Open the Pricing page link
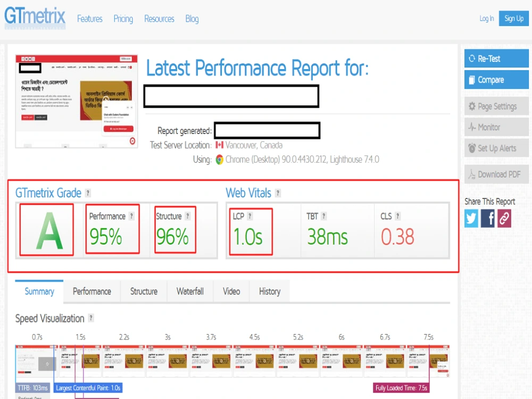The width and height of the screenshot is (532, 399). point(123,19)
